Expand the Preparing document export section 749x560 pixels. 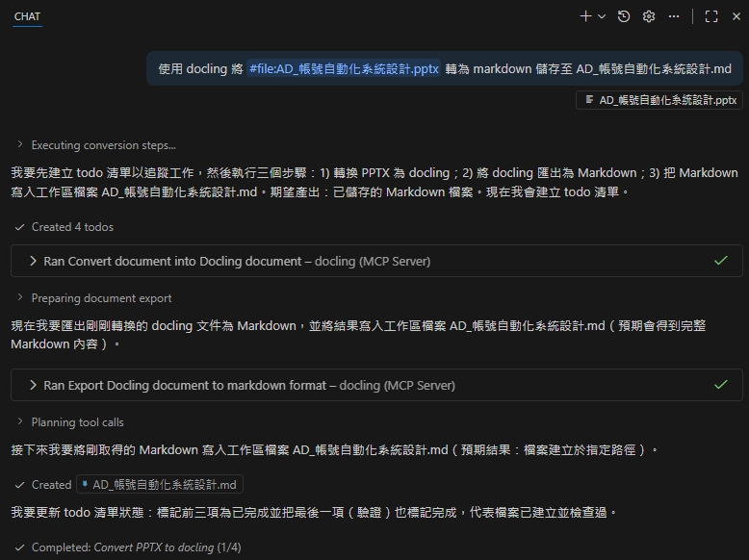point(101,298)
